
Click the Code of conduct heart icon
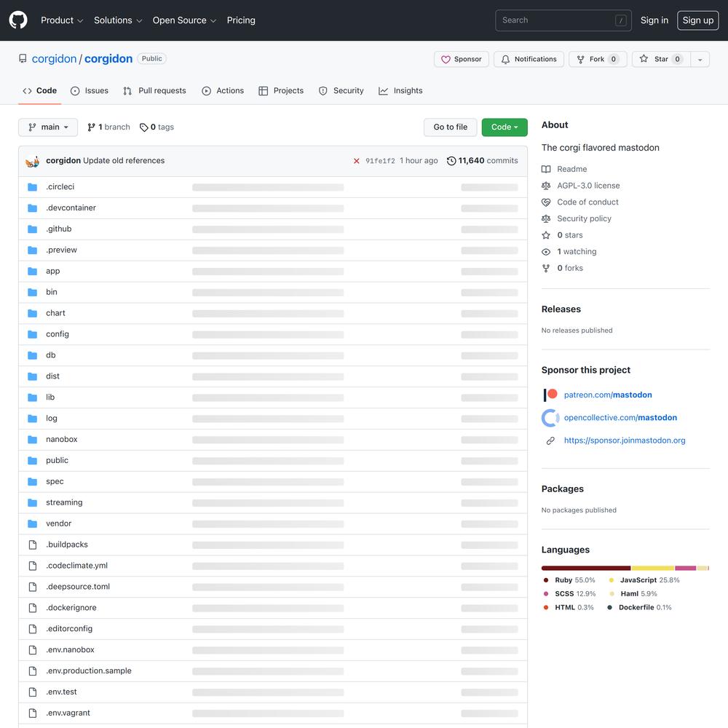coord(546,202)
